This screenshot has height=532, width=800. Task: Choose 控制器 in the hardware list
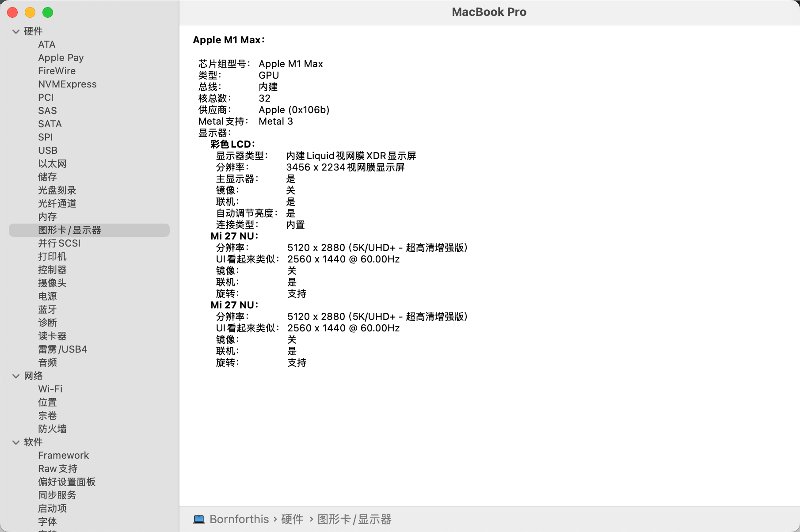click(52, 270)
